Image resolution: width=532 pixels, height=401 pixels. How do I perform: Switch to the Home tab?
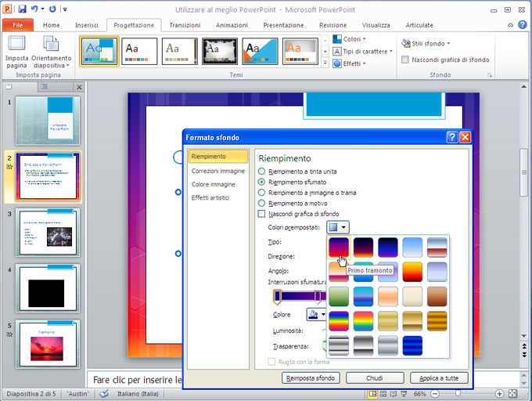tap(51, 25)
